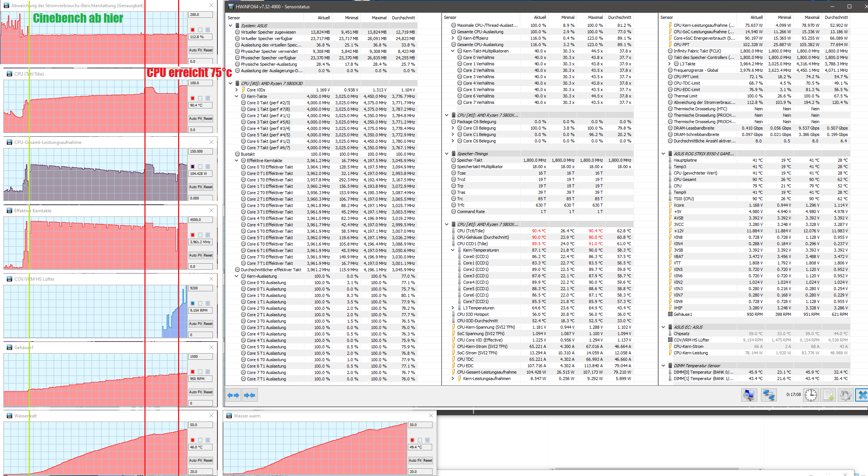Image resolution: width=868 pixels, height=476 pixels.
Task: Click the shrink columns inward arrows icon
Action: pyautogui.click(x=250, y=395)
